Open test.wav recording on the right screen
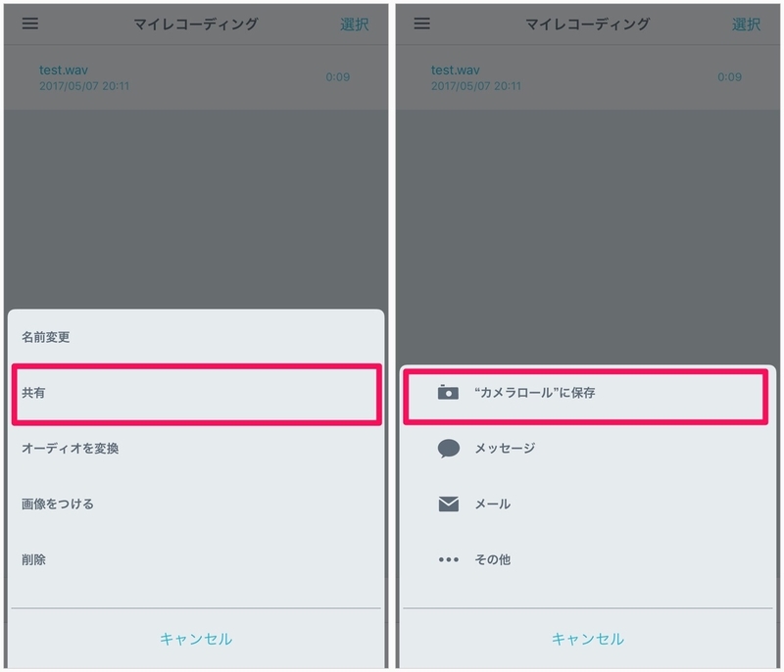 588,77
